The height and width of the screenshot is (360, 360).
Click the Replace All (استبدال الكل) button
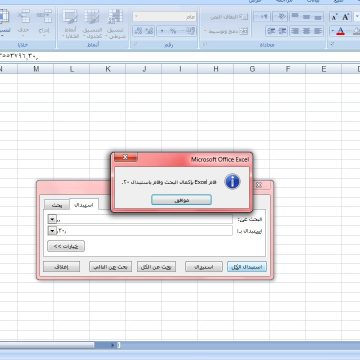point(247,267)
